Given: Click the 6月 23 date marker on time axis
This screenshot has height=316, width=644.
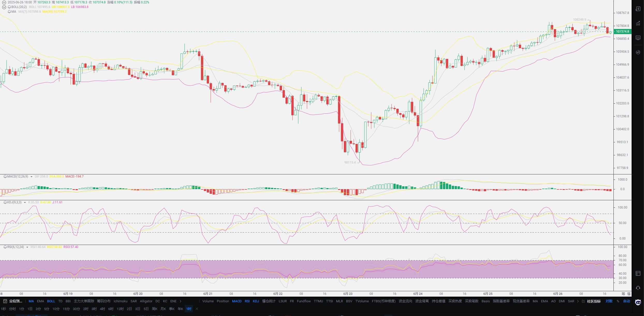Looking at the screenshot, I should click(348, 294).
